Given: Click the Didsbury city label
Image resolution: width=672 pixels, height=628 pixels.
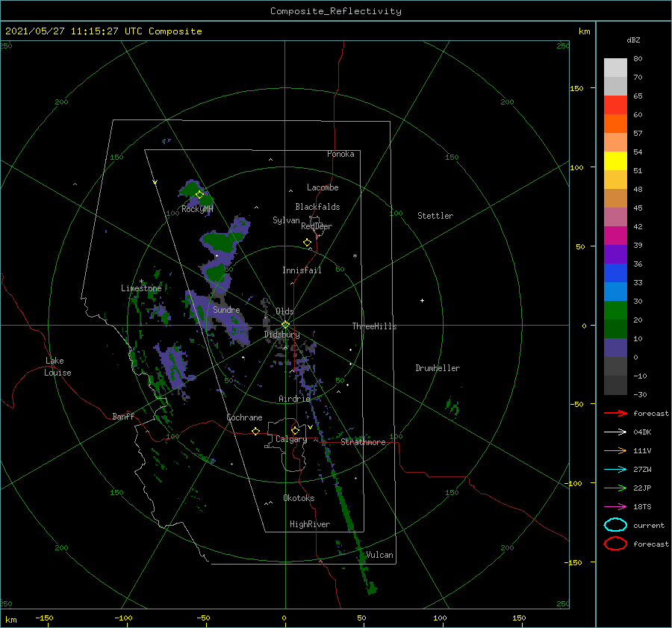Looking at the screenshot, I should click(x=282, y=335).
